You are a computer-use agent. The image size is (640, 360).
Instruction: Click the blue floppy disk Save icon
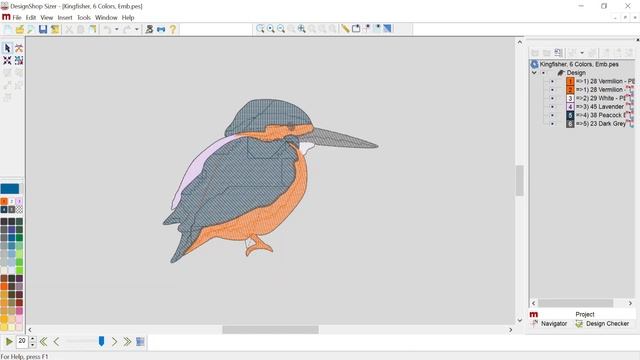tap(43, 29)
